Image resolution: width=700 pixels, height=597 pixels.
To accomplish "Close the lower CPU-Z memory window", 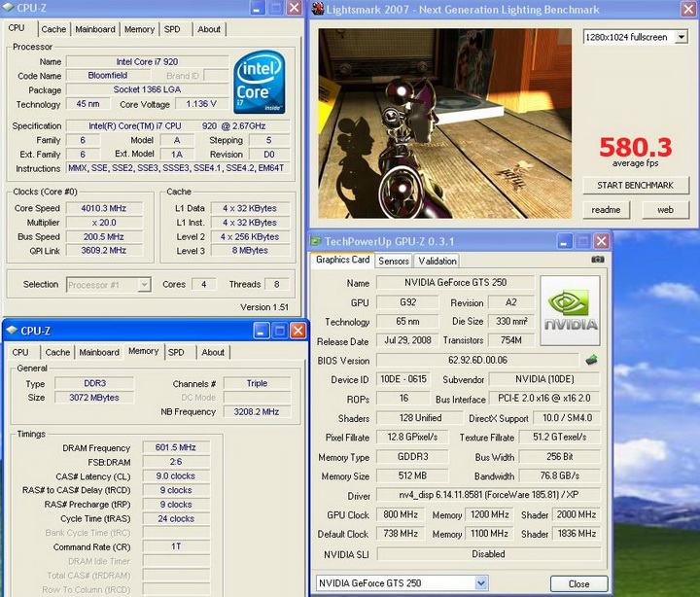I will (x=297, y=331).
